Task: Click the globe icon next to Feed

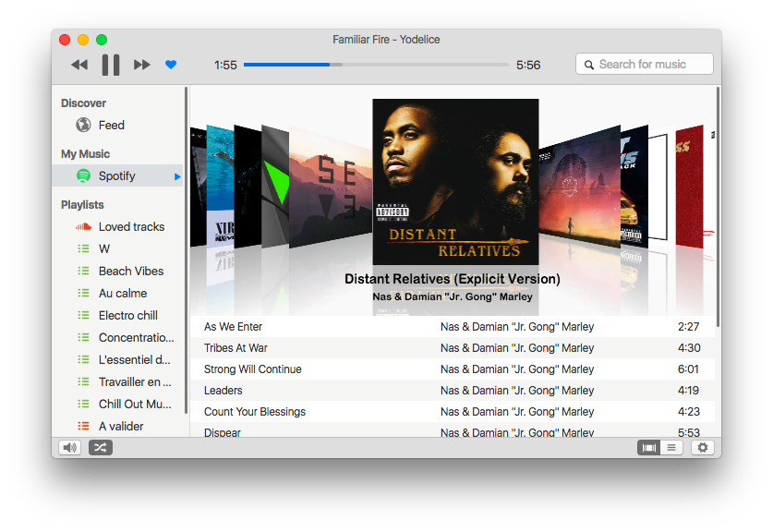Action: 83,126
